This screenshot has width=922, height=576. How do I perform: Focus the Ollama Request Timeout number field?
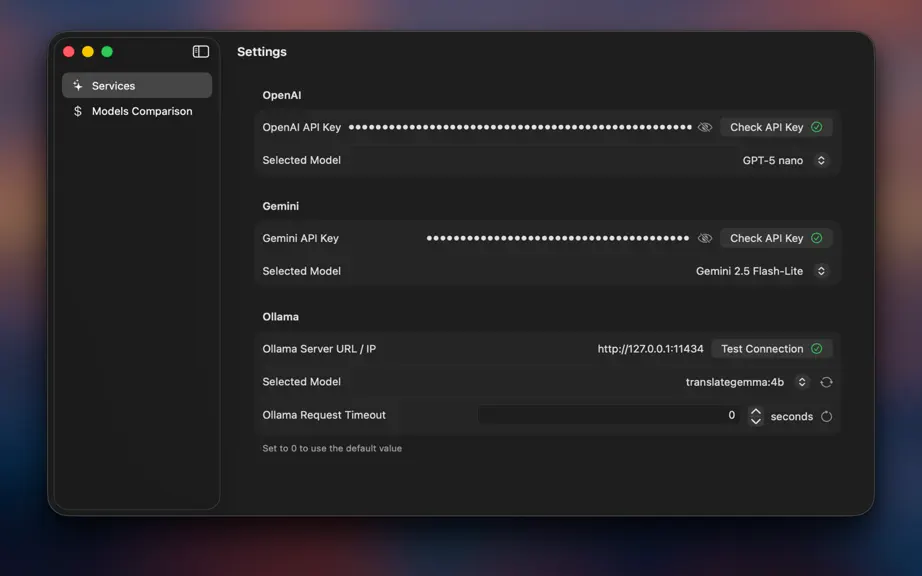coord(610,415)
